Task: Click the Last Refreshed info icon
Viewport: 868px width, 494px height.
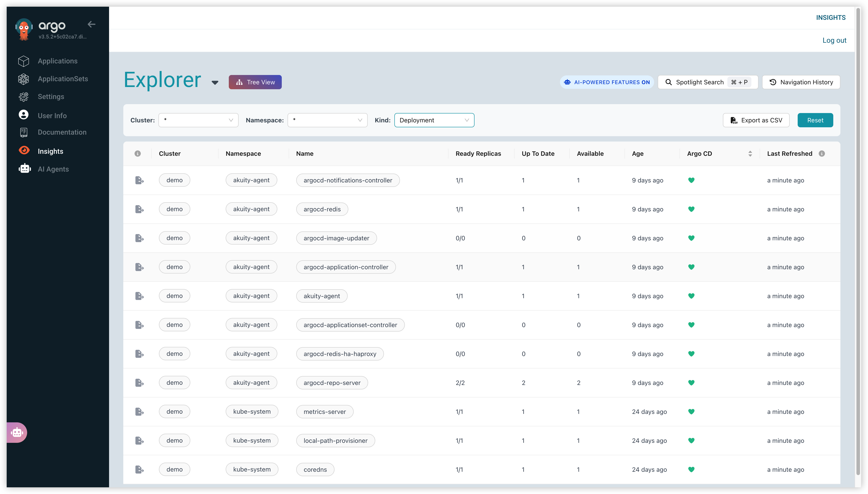Action: [822, 154]
